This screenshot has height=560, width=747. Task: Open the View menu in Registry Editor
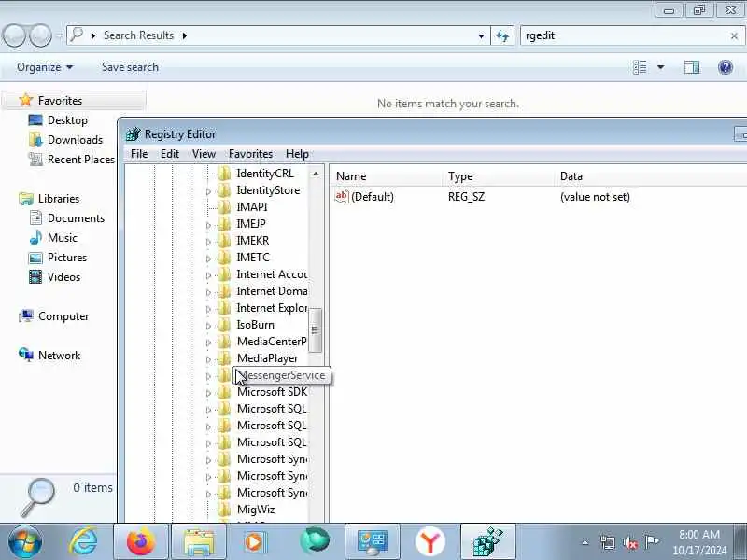[204, 154]
